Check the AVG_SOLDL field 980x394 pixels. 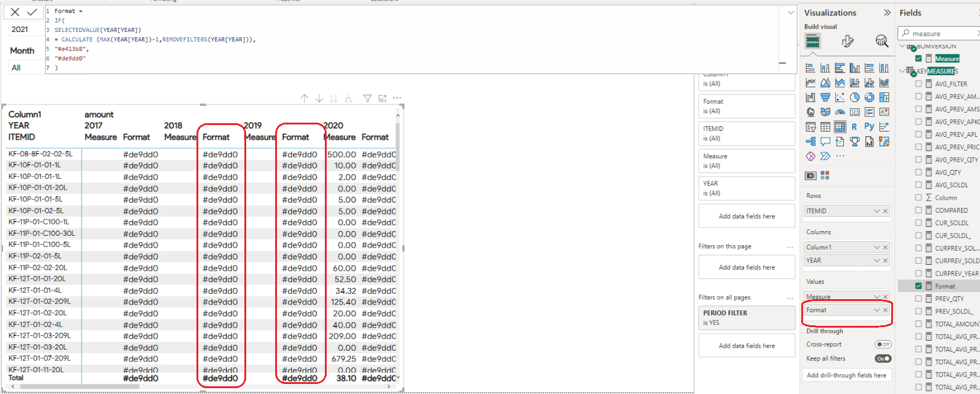coord(918,185)
